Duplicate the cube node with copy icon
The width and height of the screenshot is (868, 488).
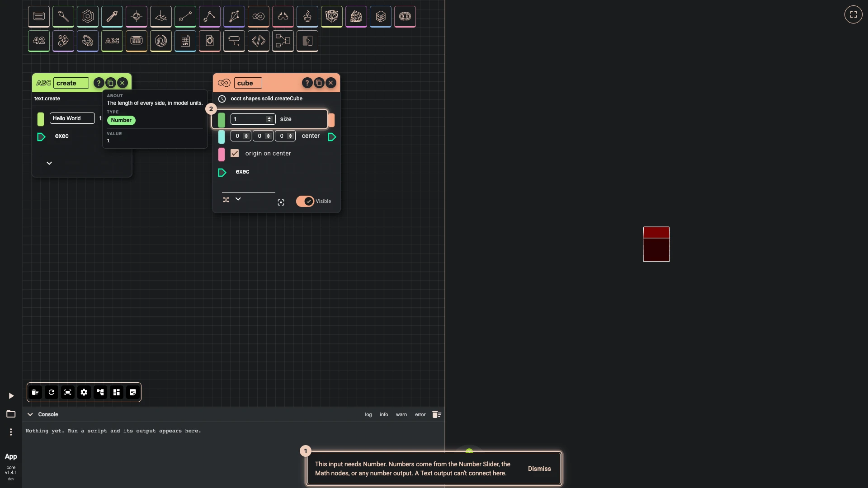click(x=319, y=83)
